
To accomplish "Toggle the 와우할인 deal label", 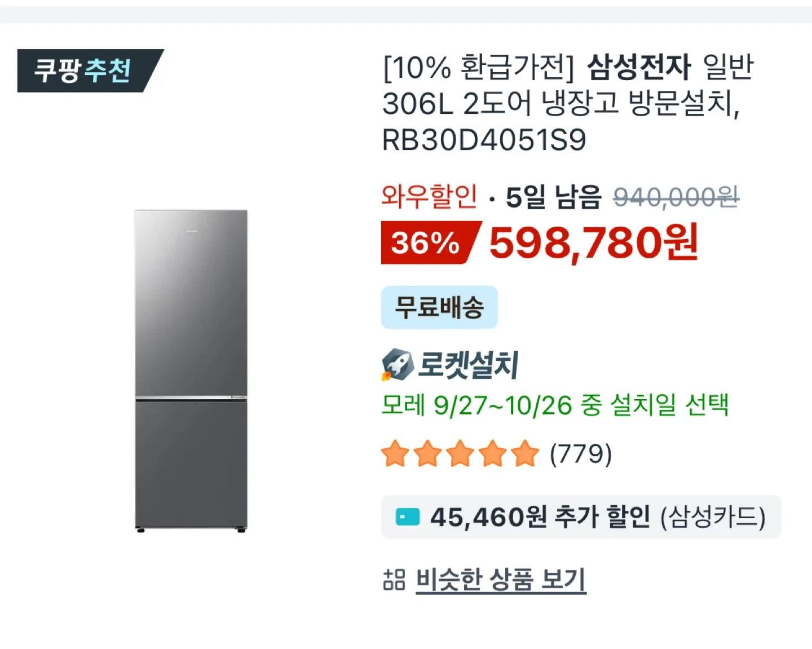I will point(429,198).
